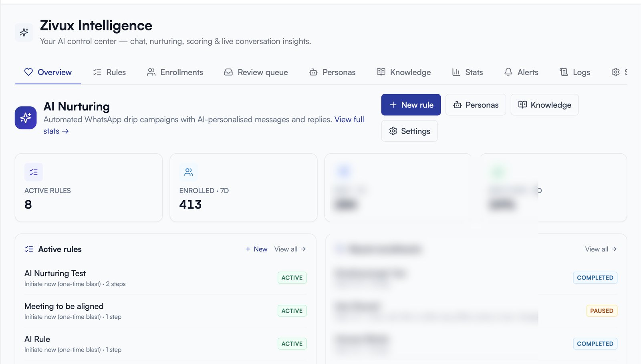Viewport: 641px width, 364px height.
Task: Open the Knowledge tab
Action: click(x=404, y=72)
